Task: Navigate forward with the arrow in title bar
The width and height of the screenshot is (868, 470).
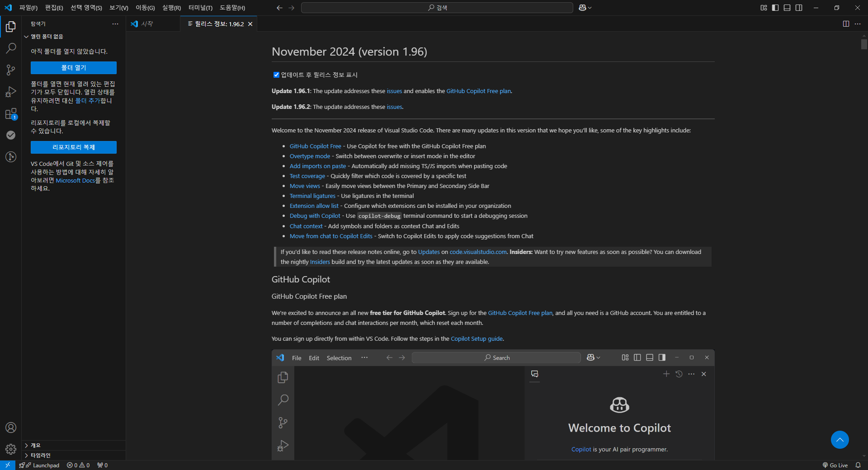Action: (x=292, y=8)
